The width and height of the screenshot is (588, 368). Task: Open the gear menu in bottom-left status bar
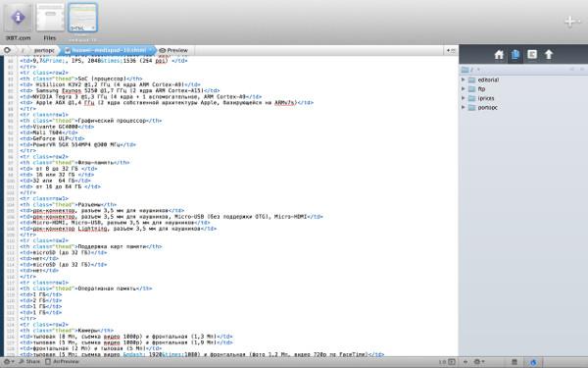(x=9, y=361)
